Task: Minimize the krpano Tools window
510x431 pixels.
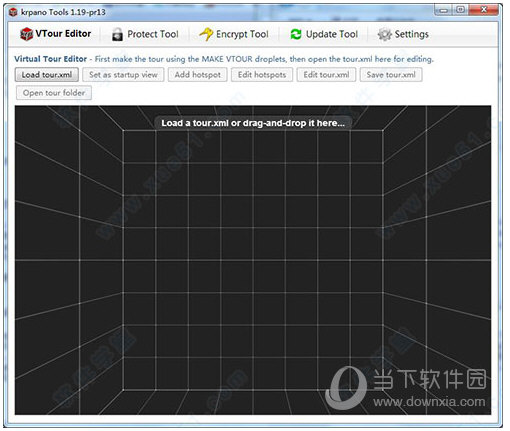Action: click(443, 10)
